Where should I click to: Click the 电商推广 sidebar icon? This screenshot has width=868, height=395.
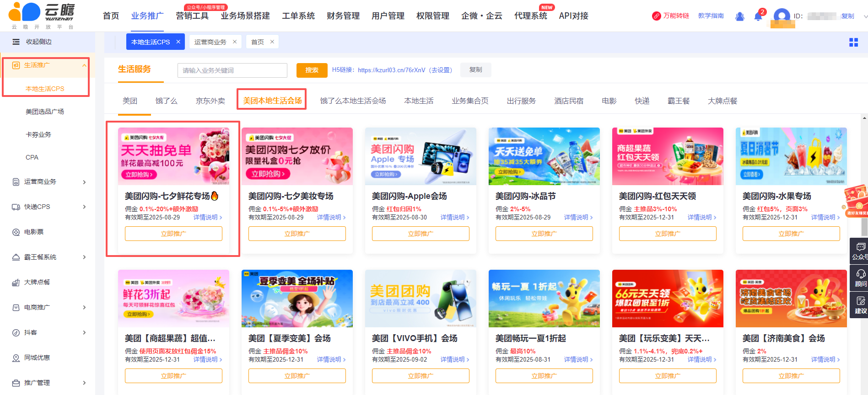(x=16, y=308)
